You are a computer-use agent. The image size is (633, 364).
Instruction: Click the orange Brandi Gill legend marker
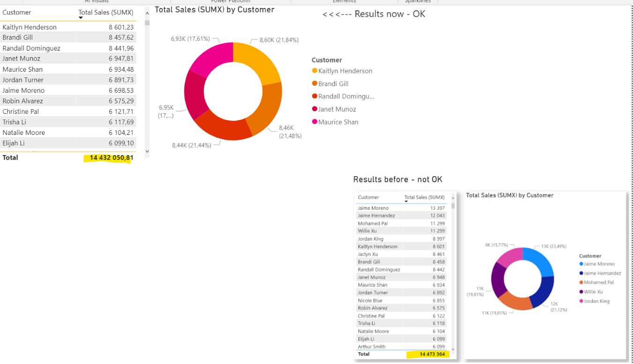point(314,83)
